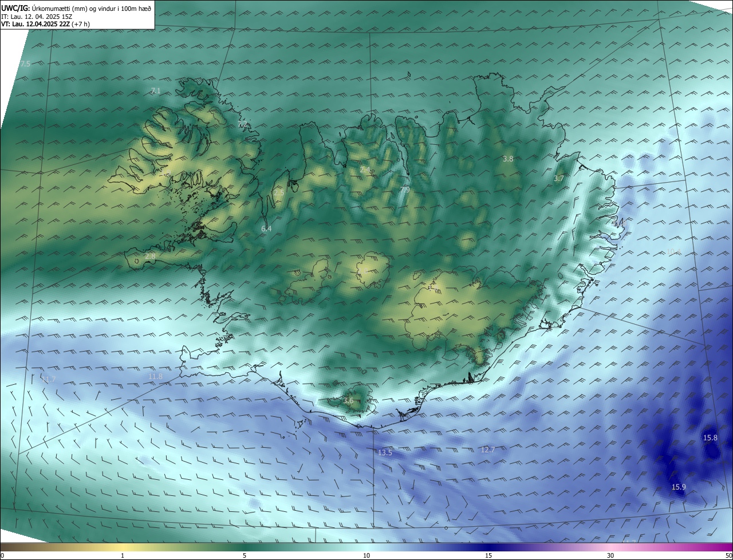
Task: Click the 10 tick on color scale
Action: [x=366, y=555]
